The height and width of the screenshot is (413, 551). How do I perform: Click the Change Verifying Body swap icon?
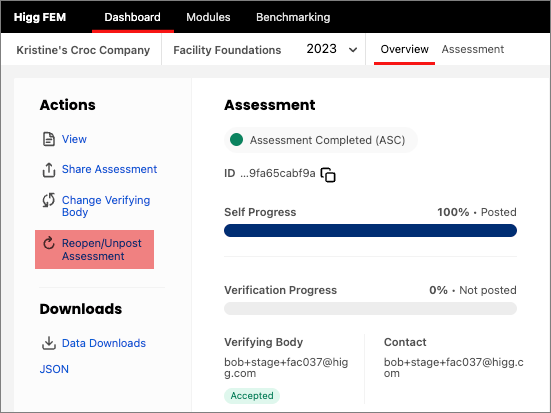pyautogui.click(x=49, y=200)
